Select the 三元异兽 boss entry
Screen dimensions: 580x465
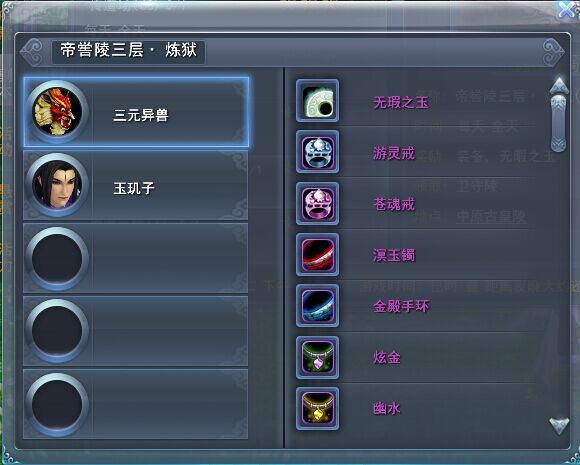click(136, 112)
